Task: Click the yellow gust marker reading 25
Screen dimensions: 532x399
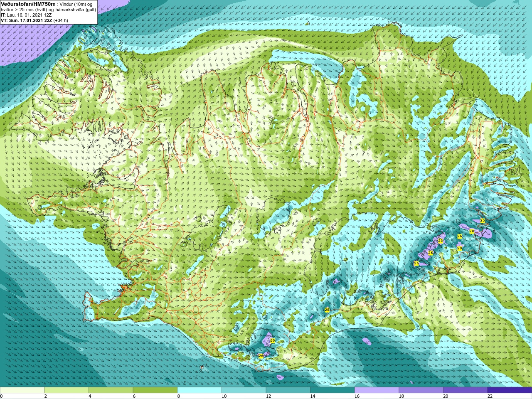Action: click(482, 220)
